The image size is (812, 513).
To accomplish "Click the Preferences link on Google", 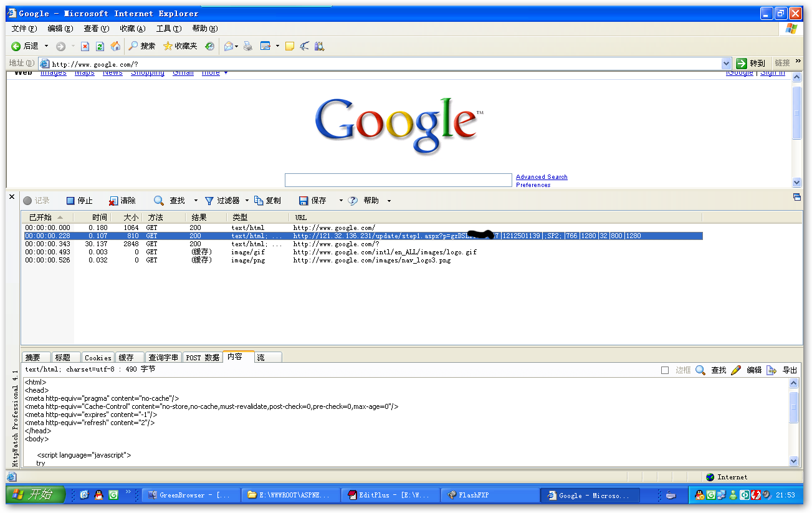I will (x=533, y=185).
